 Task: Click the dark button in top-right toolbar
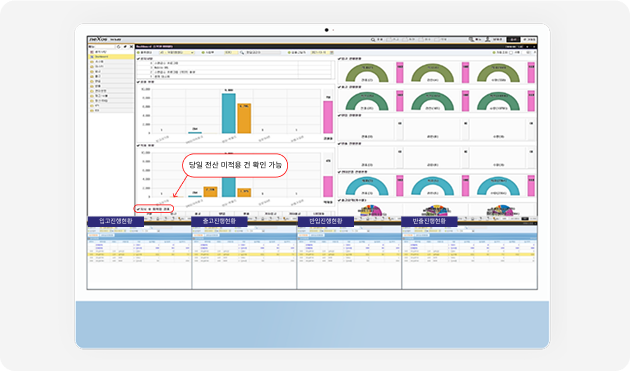pyautogui.click(x=513, y=39)
